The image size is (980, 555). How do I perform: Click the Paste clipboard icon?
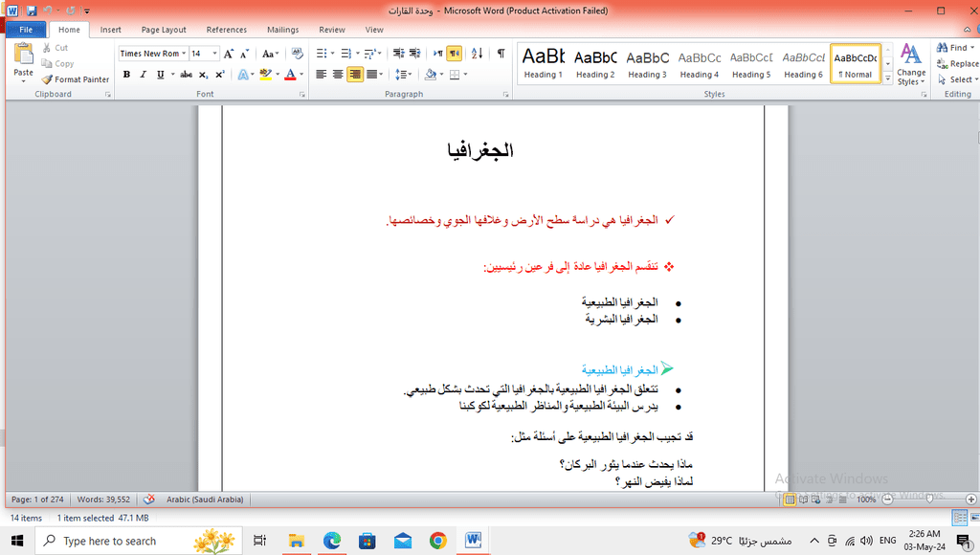pos(23,55)
